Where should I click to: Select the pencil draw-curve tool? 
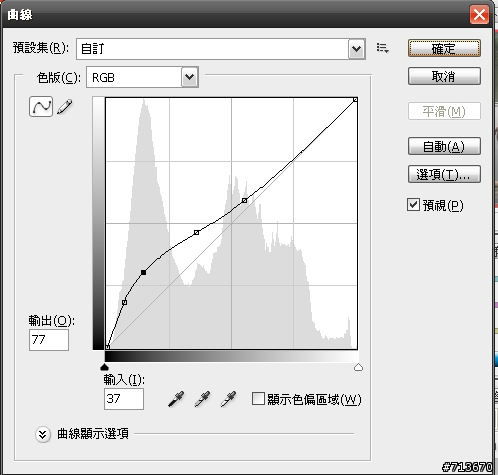[x=65, y=107]
